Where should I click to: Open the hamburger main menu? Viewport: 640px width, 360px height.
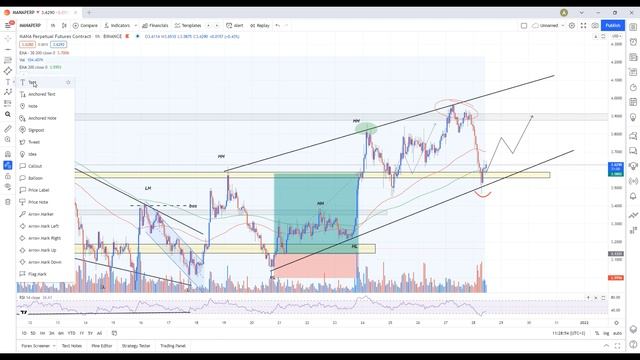tap(8, 25)
